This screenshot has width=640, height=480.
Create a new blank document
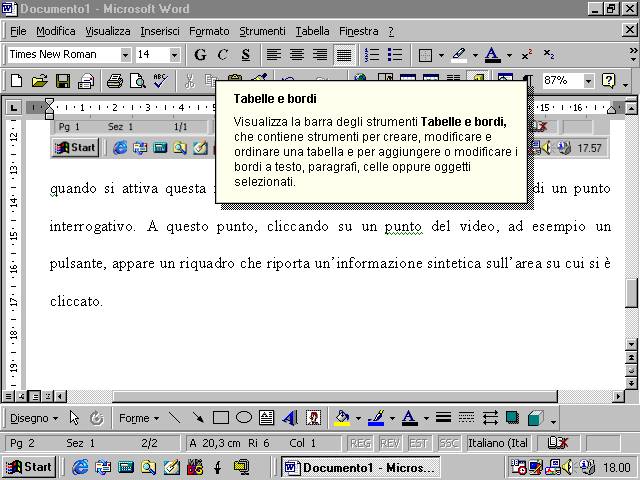click(x=16, y=81)
